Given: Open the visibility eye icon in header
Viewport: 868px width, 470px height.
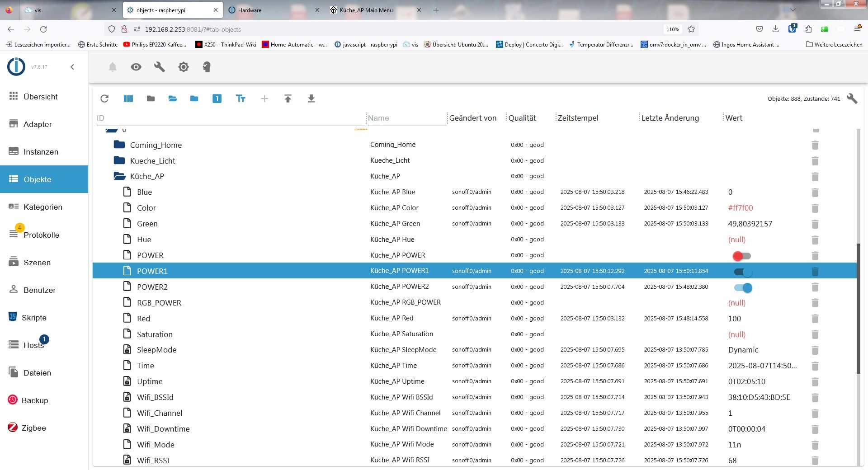Looking at the screenshot, I should point(136,67).
